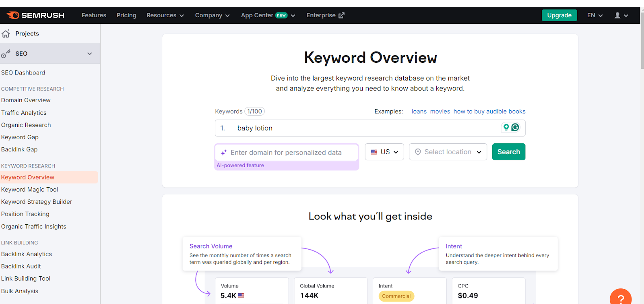Viewport: 644px width, 304px height.
Task: Click the Projects sidebar link
Action: point(27,33)
